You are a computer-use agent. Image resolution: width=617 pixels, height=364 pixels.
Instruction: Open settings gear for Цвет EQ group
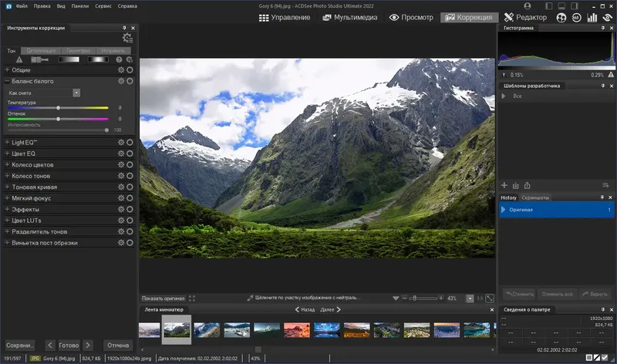tap(121, 153)
